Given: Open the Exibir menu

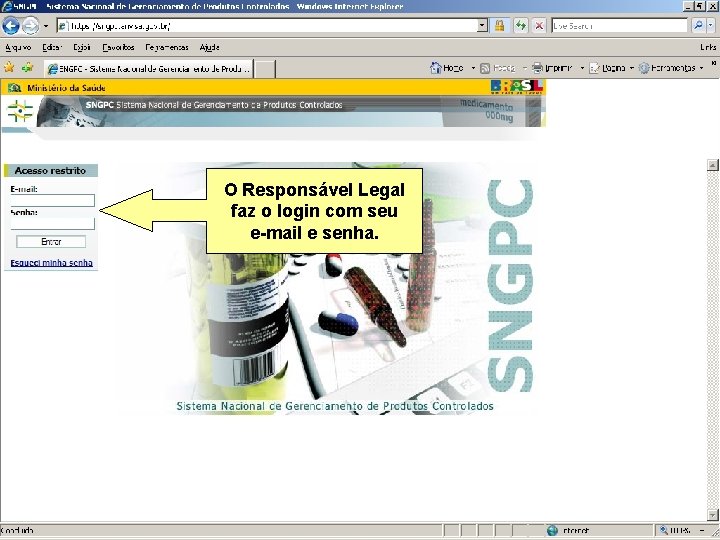Looking at the screenshot, I should coord(82,47).
